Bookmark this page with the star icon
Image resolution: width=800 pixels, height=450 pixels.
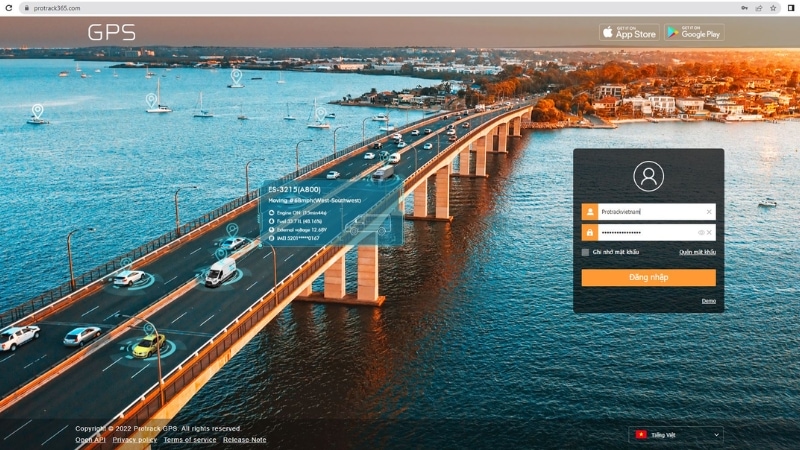coord(773,7)
